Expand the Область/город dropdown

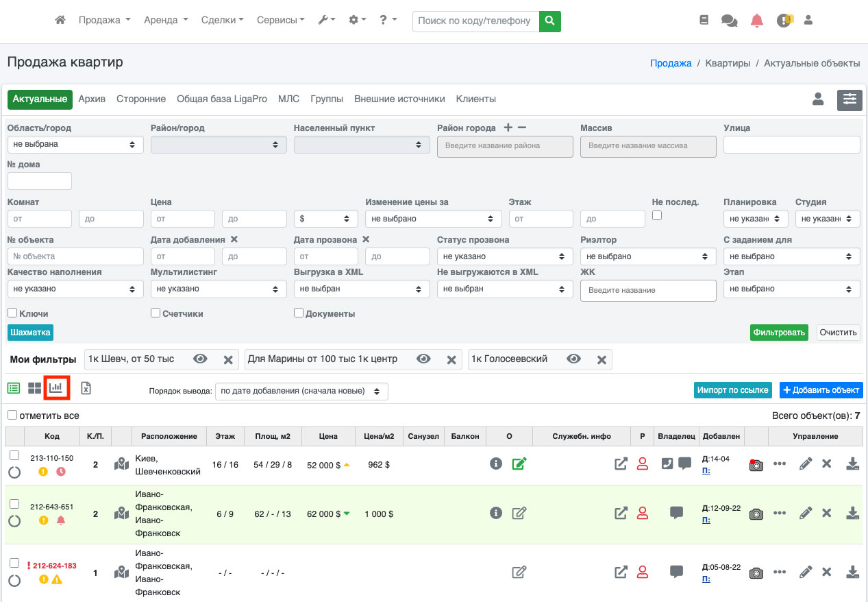(75, 145)
